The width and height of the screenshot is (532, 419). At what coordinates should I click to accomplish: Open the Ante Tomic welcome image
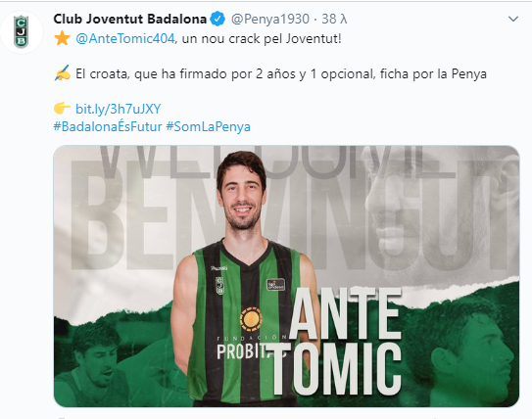click(286, 276)
